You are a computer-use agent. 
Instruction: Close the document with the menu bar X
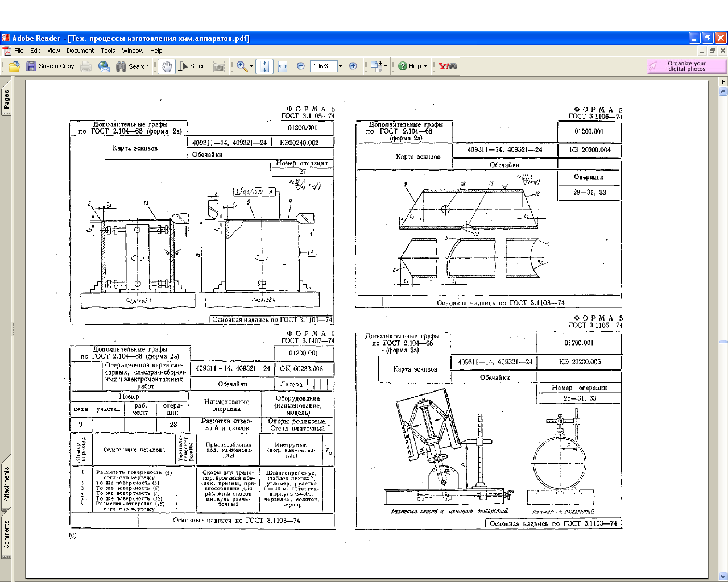[722, 51]
